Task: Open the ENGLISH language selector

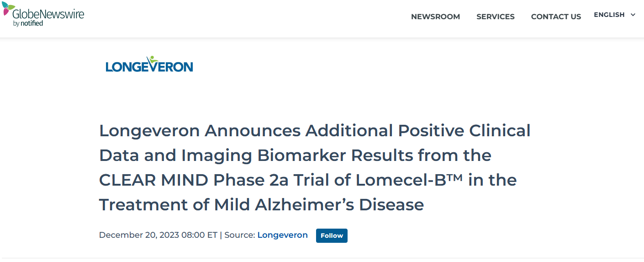Action: 609,15
